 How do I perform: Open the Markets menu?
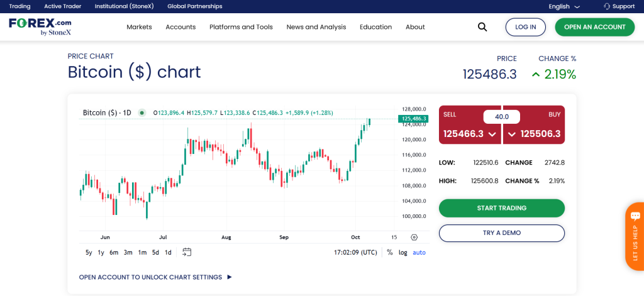point(139,27)
